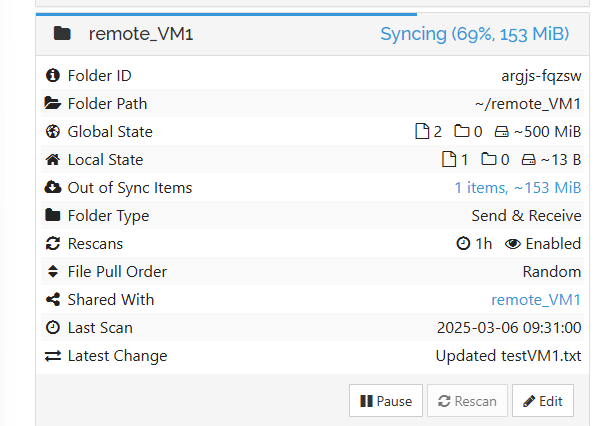
Task: Pause syncing of the remote_VM1 folder
Action: tap(386, 401)
